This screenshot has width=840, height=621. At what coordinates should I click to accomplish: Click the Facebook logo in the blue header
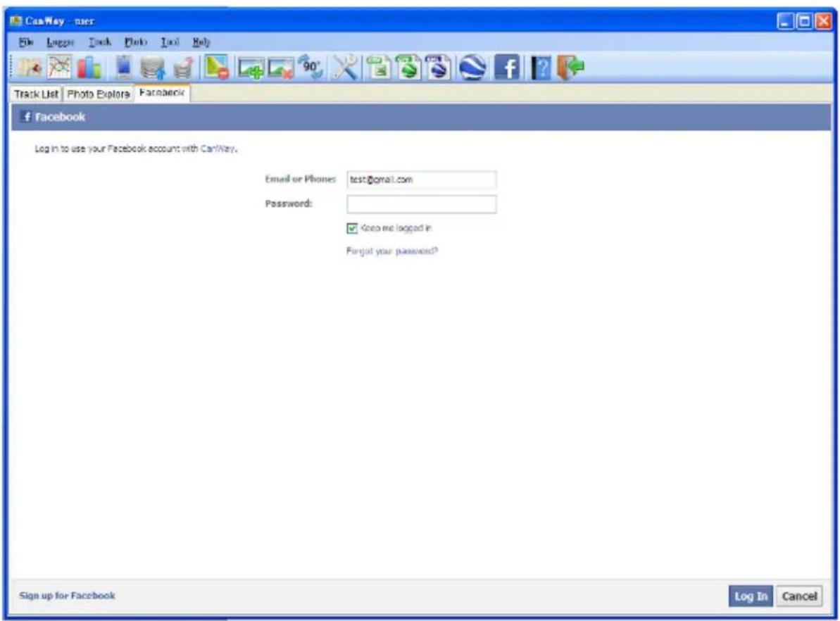pyautogui.click(x=25, y=117)
